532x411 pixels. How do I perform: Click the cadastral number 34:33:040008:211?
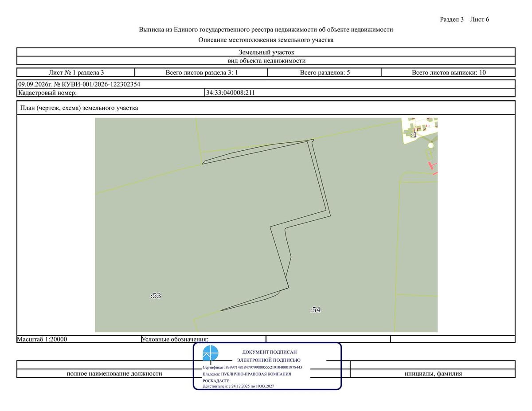coord(231,93)
